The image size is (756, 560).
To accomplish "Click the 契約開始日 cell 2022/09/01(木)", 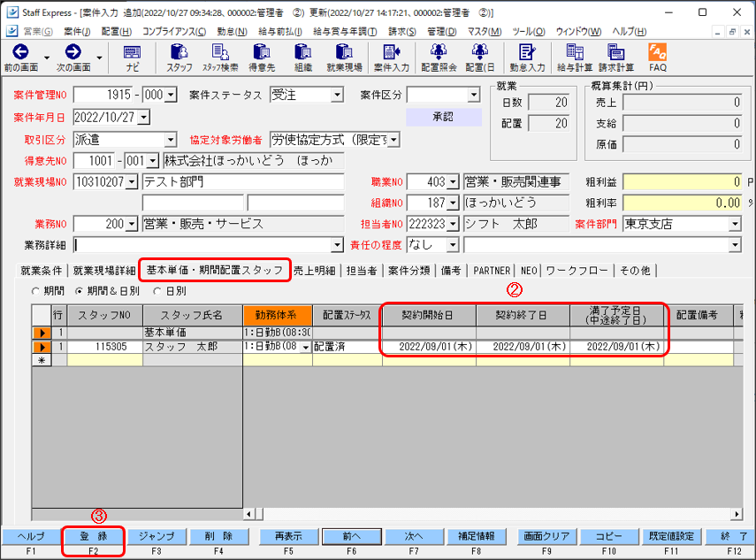I will tap(429, 347).
